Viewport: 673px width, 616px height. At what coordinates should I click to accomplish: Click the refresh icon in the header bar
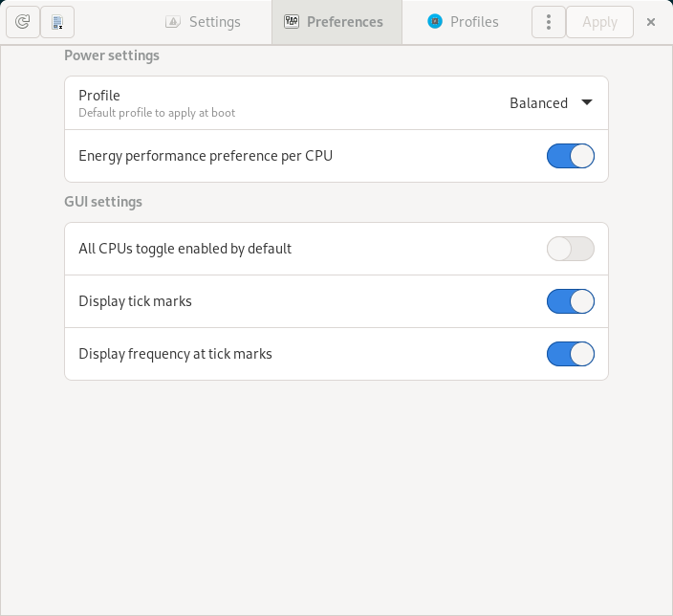click(x=22, y=22)
